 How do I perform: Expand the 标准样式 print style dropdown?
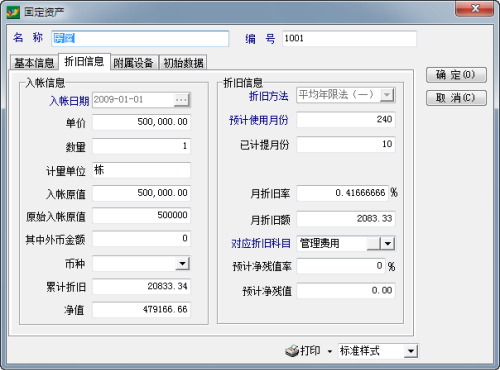[411, 351]
